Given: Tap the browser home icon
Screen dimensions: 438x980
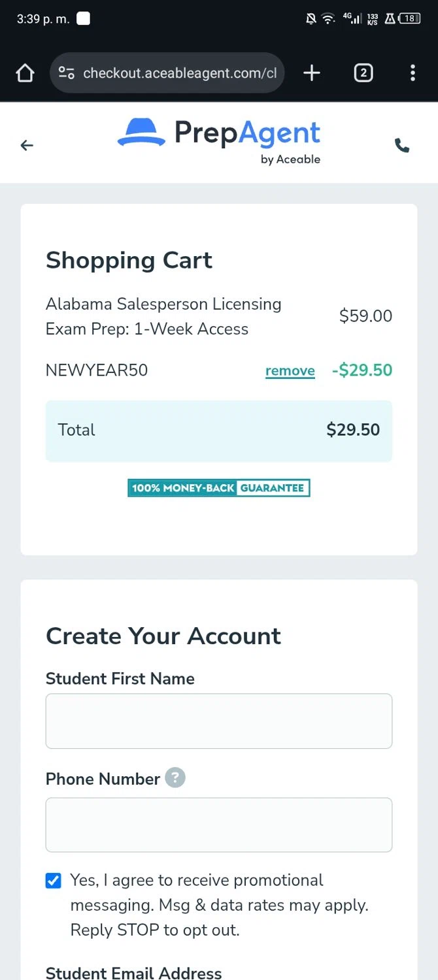Looking at the screenshot, I should (25, 73).
